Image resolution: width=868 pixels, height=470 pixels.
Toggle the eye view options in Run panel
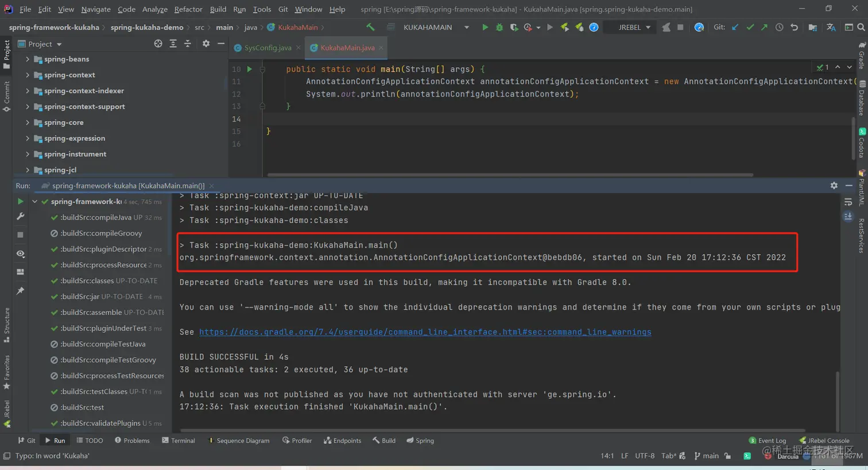[x=20, y=253]
